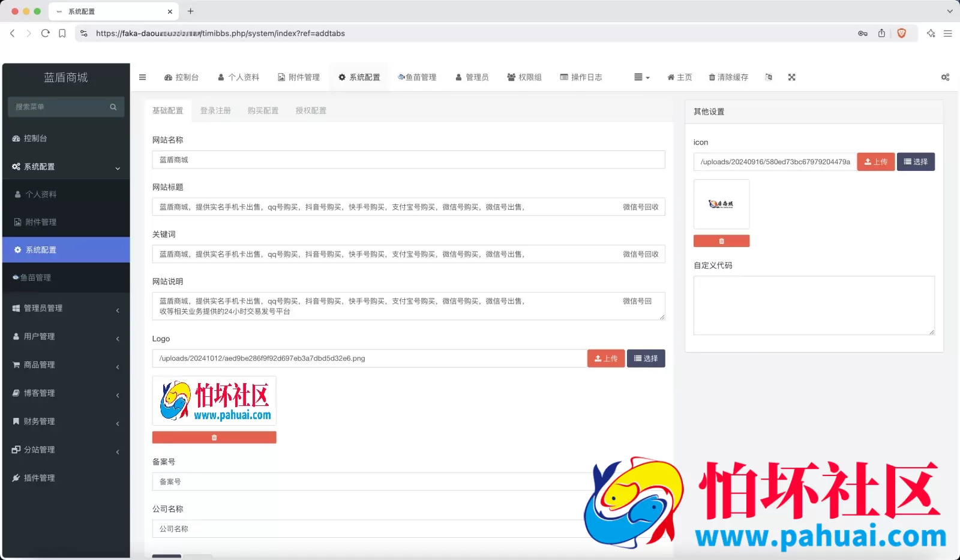Image resolution: width=960 pixels, height=560 pixels.
Task: Expand the 分站管理 sidebar group
Action: point(66,450)
